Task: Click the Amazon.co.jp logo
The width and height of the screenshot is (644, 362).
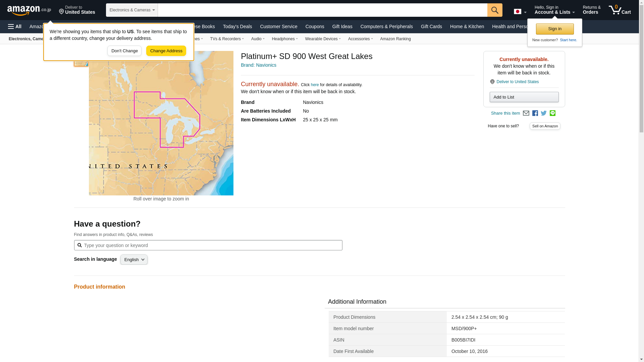Action: click(29, 10)
